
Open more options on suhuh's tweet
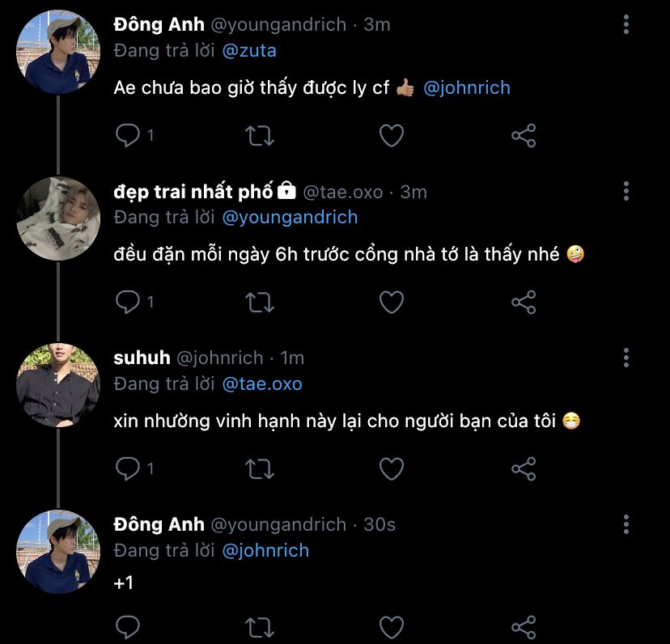click(626, 358)
